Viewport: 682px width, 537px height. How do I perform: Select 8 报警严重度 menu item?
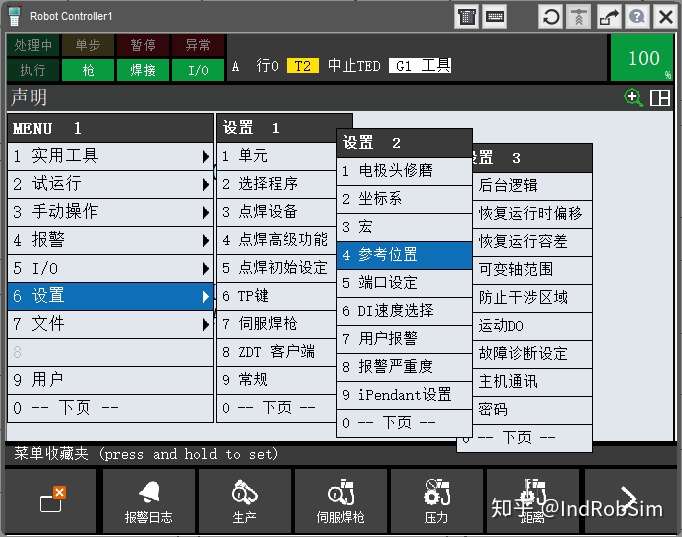click(405, 367)
